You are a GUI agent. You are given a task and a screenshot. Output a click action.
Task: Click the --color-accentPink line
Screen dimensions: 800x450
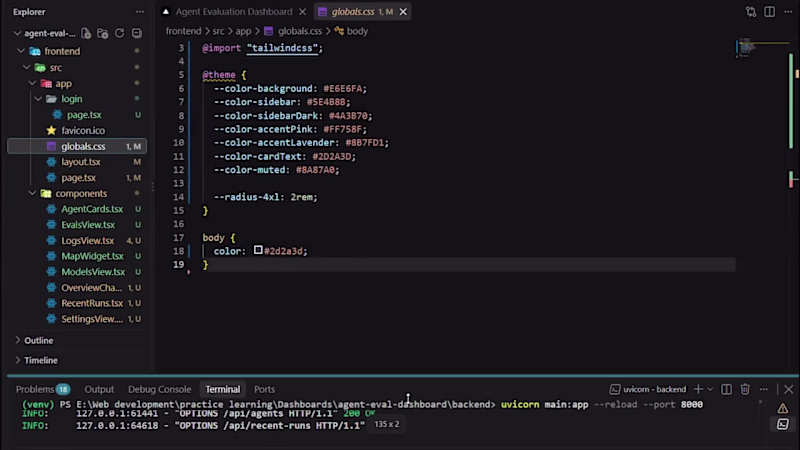coord(290,129)
